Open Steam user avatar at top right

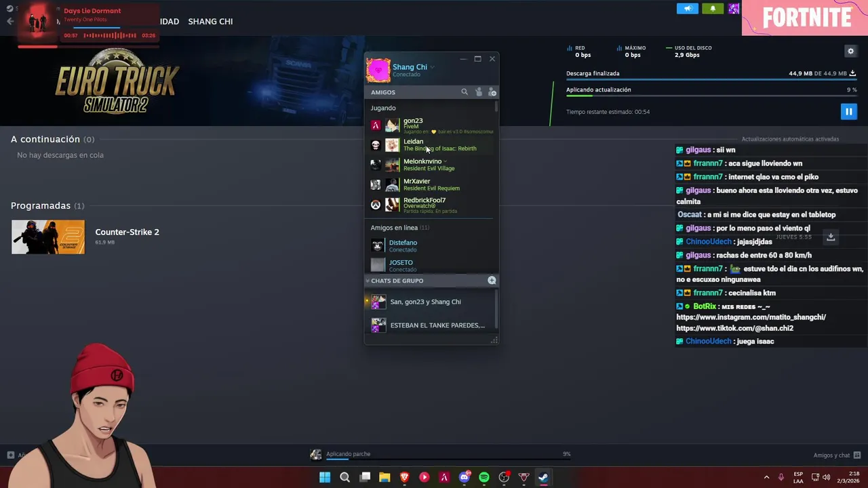point(734,9)
